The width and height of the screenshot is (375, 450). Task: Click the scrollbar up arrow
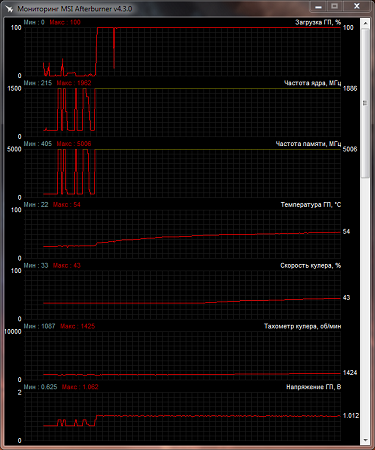coord(365,23)
